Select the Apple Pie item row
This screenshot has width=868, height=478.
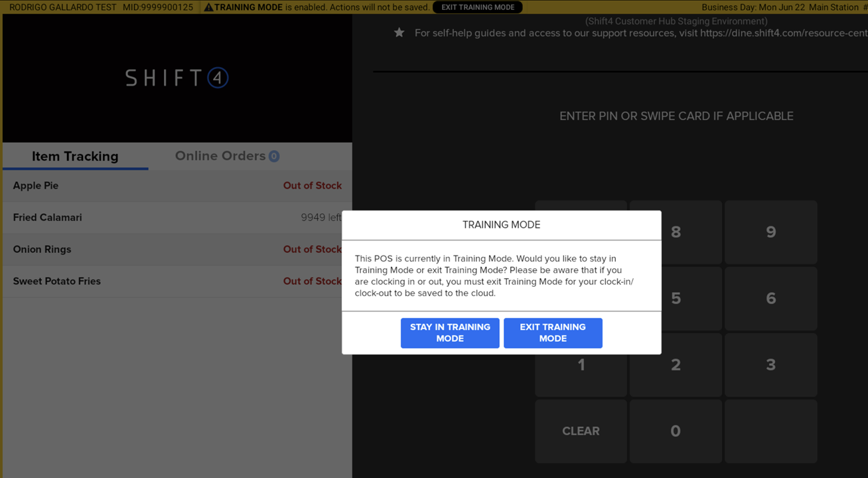(x=177, y=186)
